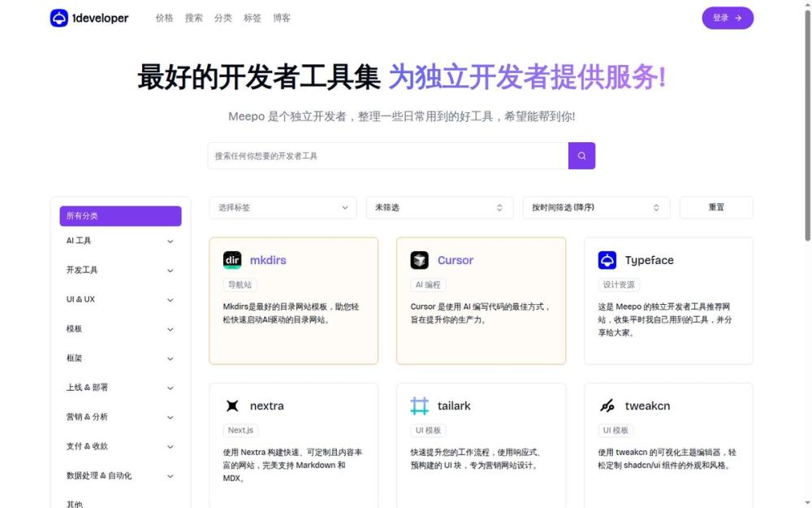Expand the 开发工具 category
Image resolution: width=812 pixels, height=508 pixels.
pyautogui.click(x=120, y=270)
